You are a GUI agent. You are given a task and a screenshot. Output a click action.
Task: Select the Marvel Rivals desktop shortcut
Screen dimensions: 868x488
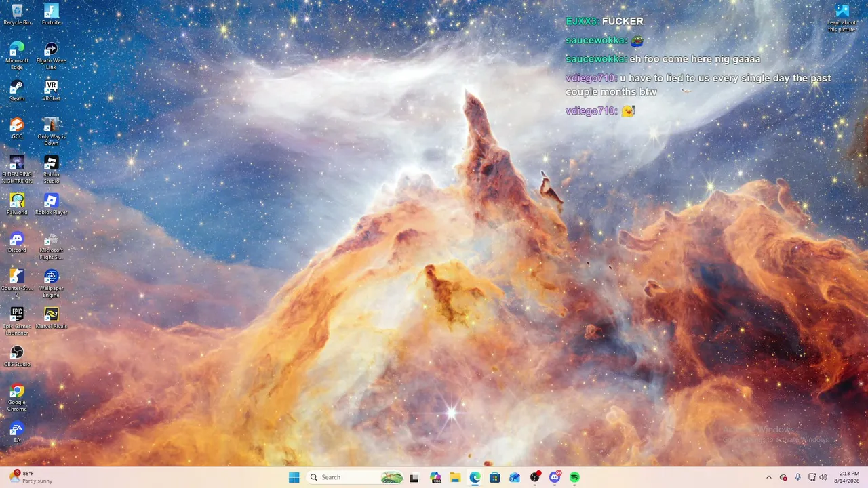point(52,318)
